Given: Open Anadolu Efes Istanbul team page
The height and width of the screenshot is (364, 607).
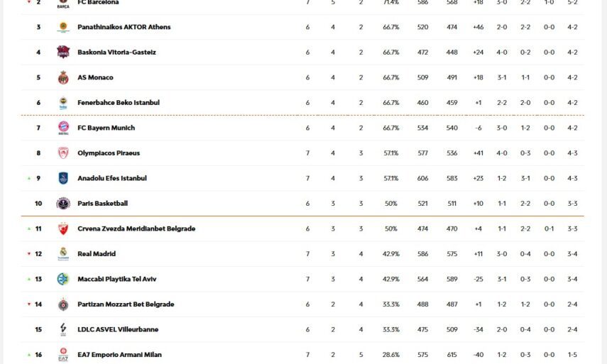Looking at the screenshot, I should coord(112,179).
